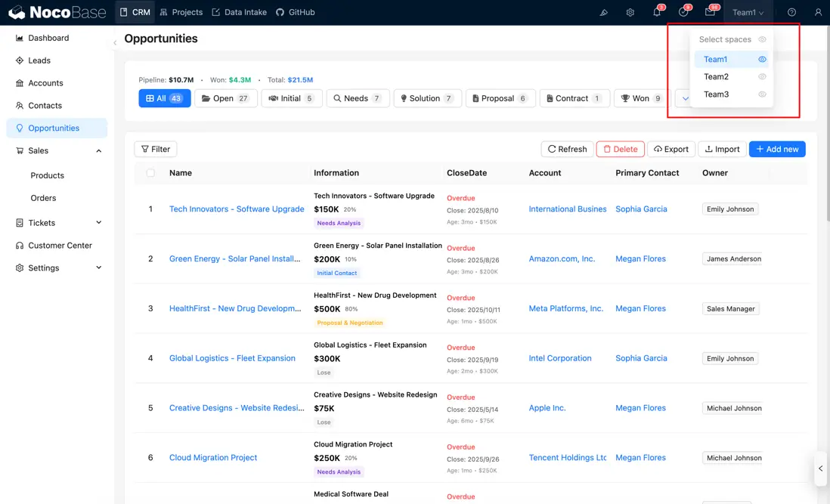
Task: Open the Data Intake top menu
Action: [239, 12]
